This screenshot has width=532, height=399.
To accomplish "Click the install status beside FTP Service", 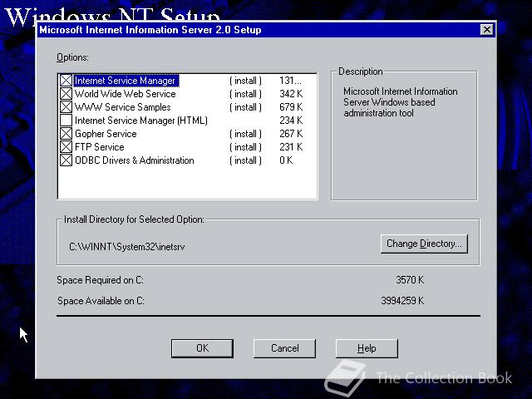I will coord(245,147).
